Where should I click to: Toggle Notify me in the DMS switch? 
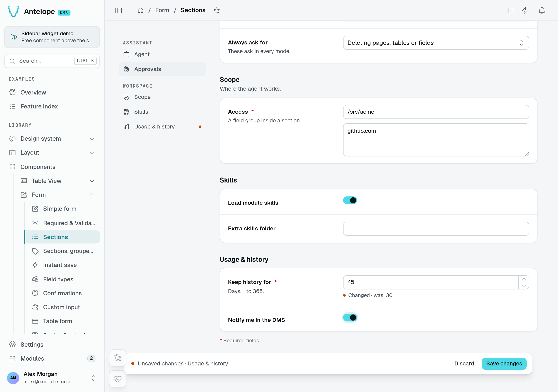[350, 318]
